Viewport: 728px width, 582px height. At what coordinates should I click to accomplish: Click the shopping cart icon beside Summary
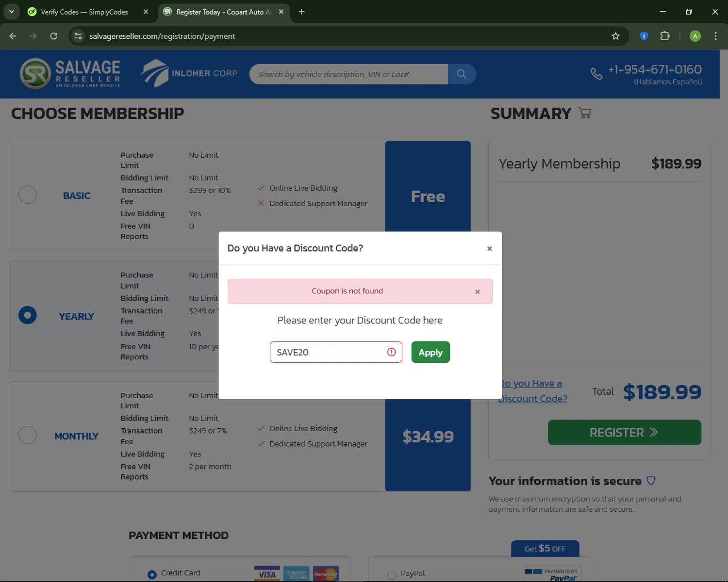click(585, 113)
